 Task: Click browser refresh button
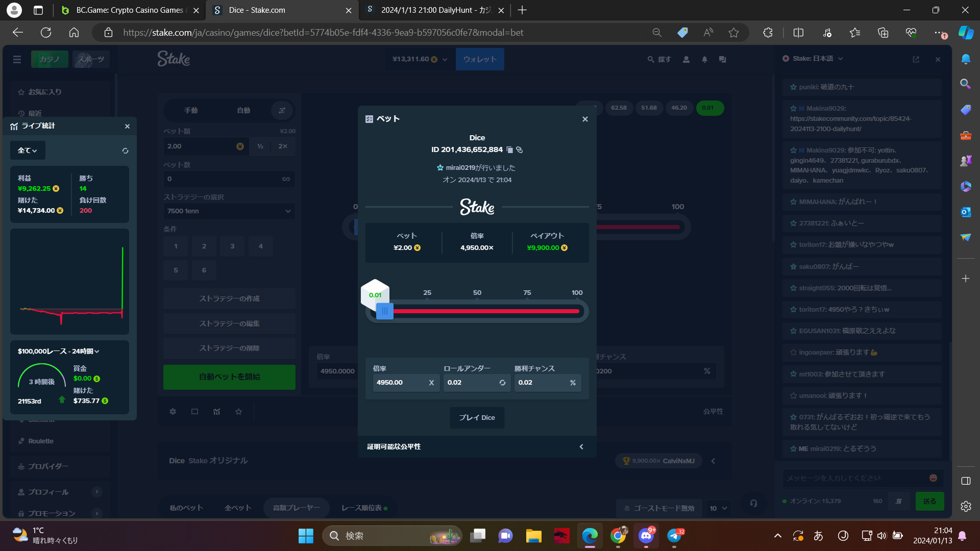tap(46, 33)
